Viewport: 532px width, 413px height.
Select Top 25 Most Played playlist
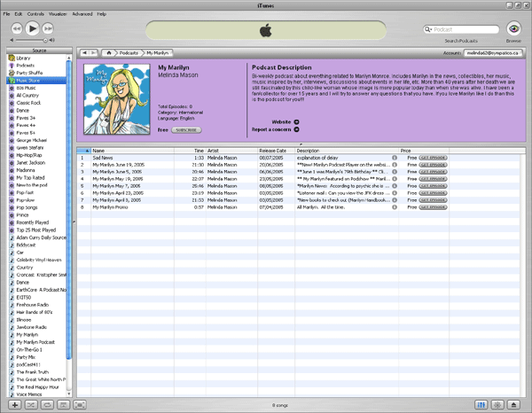36,230
